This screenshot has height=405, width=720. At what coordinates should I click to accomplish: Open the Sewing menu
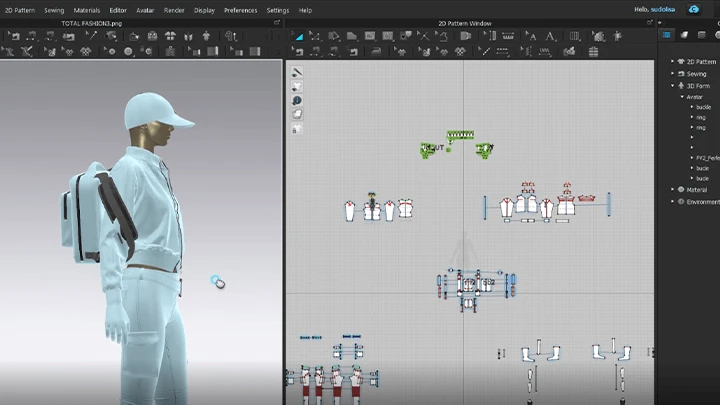(54, 10)
